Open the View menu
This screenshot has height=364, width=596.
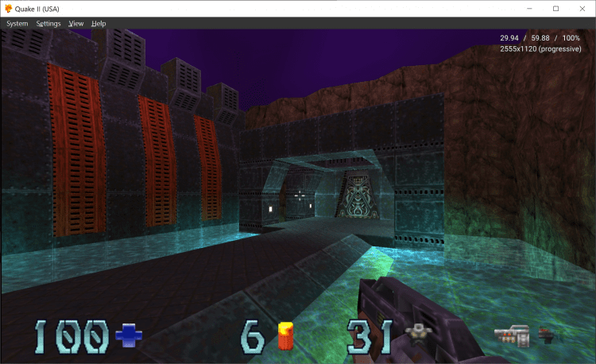[76, 24]
